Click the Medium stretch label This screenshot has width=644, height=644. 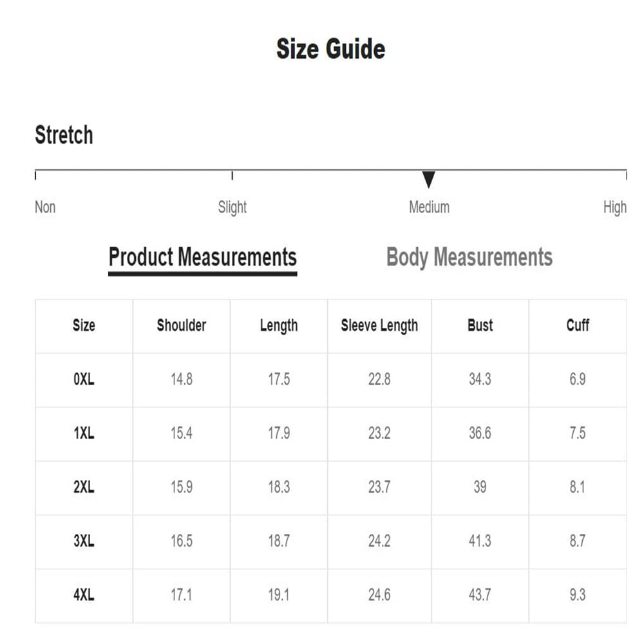429,207
